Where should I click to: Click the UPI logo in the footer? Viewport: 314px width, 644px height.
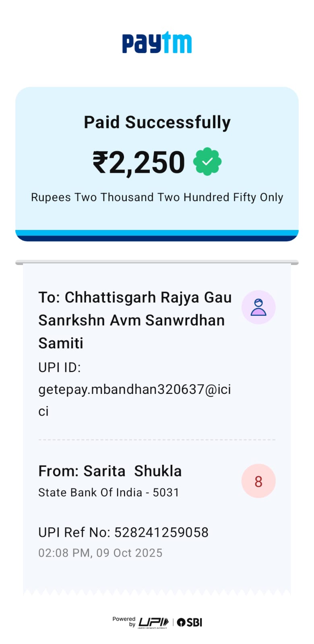153,622
